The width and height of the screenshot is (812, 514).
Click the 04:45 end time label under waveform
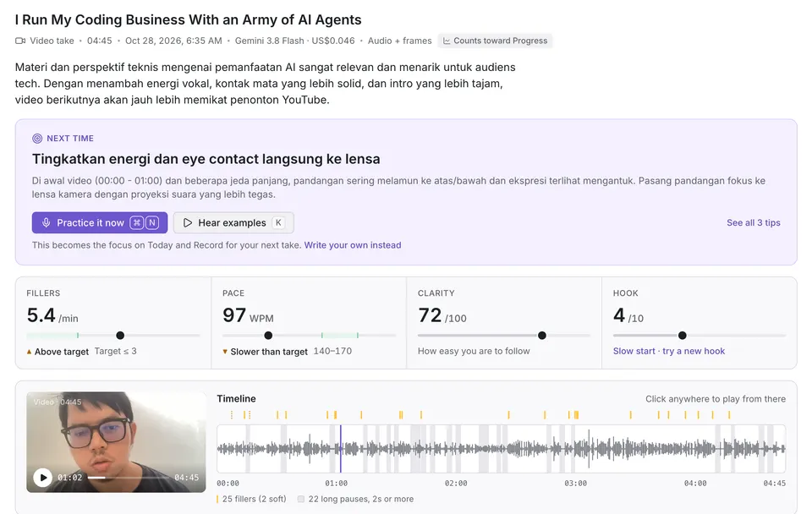point(774,483)
